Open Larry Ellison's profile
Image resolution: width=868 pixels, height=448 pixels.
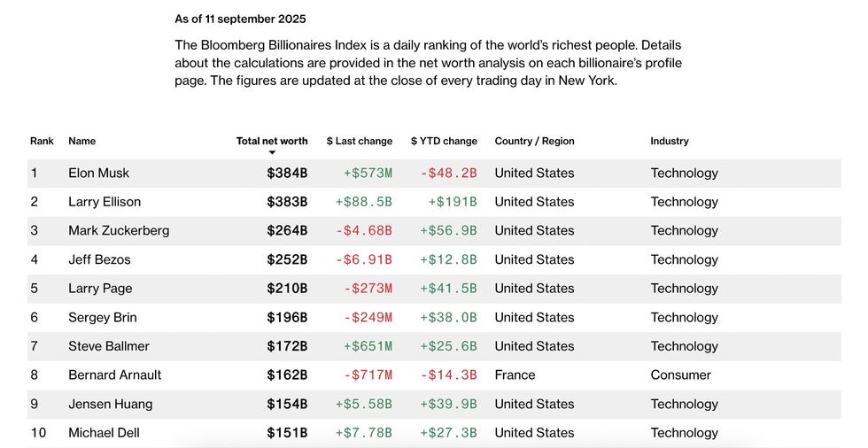pyautogui.click(x=105, y=202)
